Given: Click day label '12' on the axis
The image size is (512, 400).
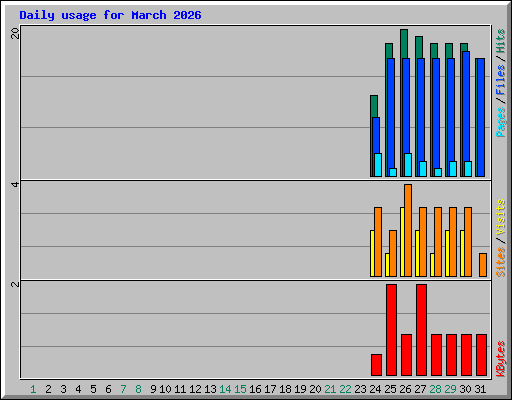Looking at the screenshot, I should [x=195, y=389].
